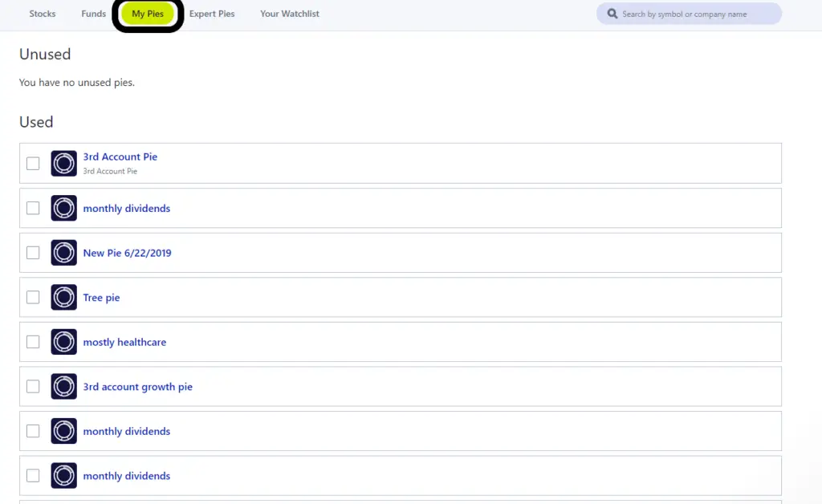Image resolution: width=822 pixels, height=504 pixels.
Task: Click the Used section heading
Action: [x=36, y=122]
